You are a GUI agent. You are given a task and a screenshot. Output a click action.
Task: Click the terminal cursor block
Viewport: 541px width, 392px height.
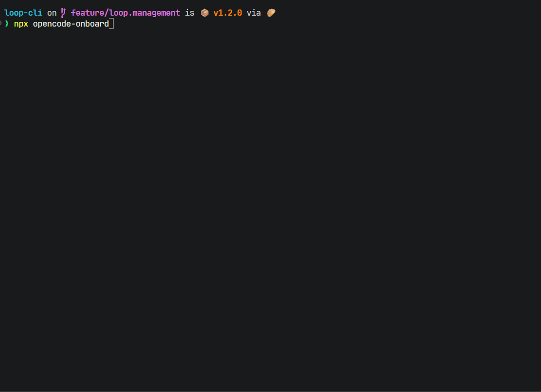point(111,24)
